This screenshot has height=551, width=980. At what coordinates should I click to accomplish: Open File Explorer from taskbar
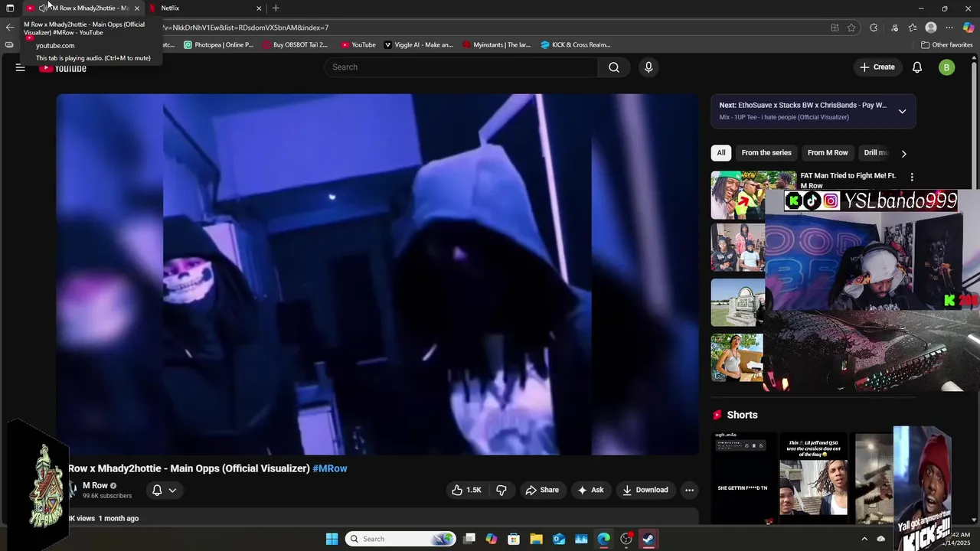point(536,539)
